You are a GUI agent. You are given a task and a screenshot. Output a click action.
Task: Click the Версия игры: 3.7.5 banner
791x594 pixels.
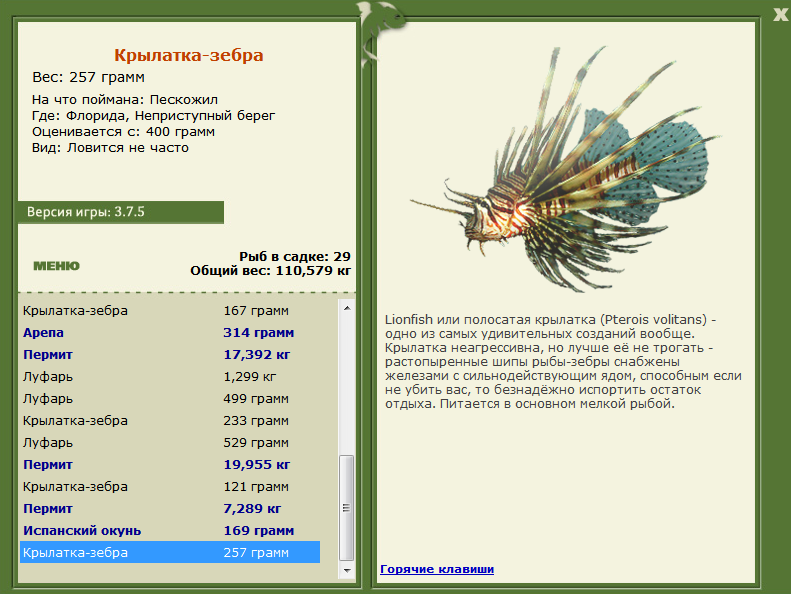(x=121, y=212)
